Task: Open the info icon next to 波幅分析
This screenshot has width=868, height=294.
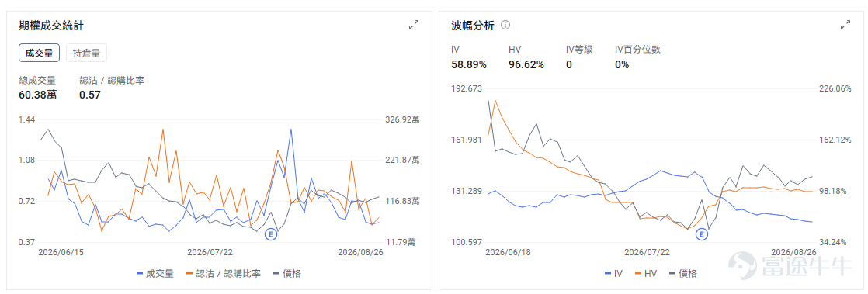Action: point(505,25)
